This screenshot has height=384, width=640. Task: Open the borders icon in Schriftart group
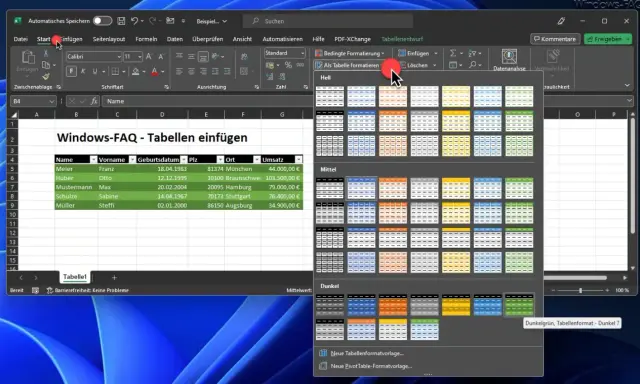point(116,71)
